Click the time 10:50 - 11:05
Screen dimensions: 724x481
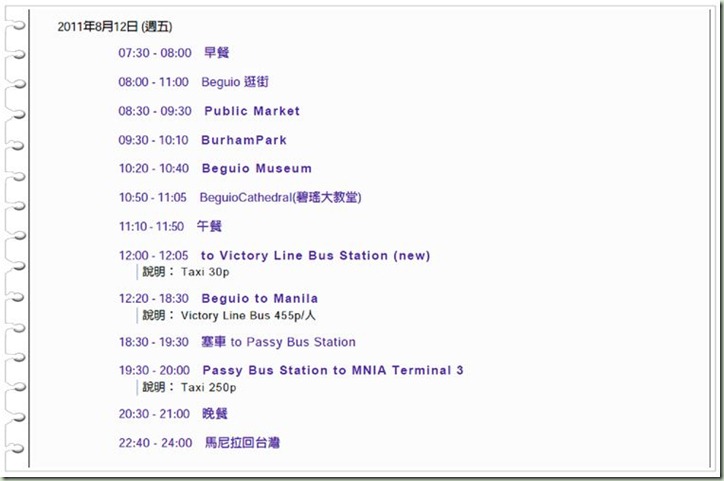153,198
